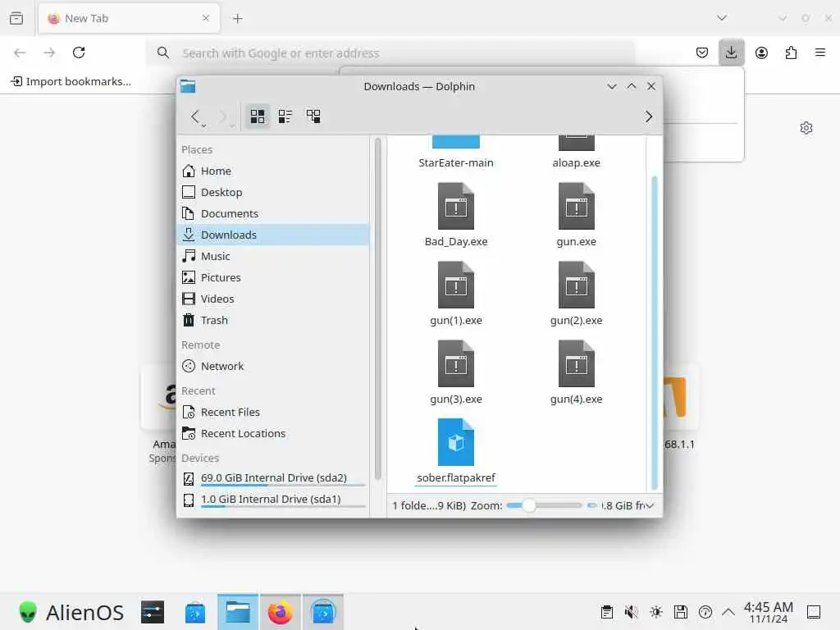
Task: Select the gun(2).exe file icon
Action: point(577,285)
